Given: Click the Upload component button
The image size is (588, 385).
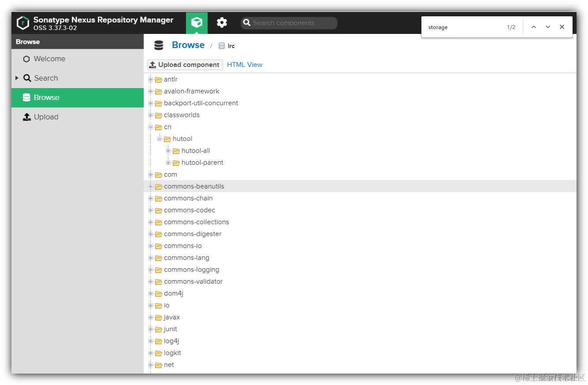Looking at the screenshot, I should [185, 65].
